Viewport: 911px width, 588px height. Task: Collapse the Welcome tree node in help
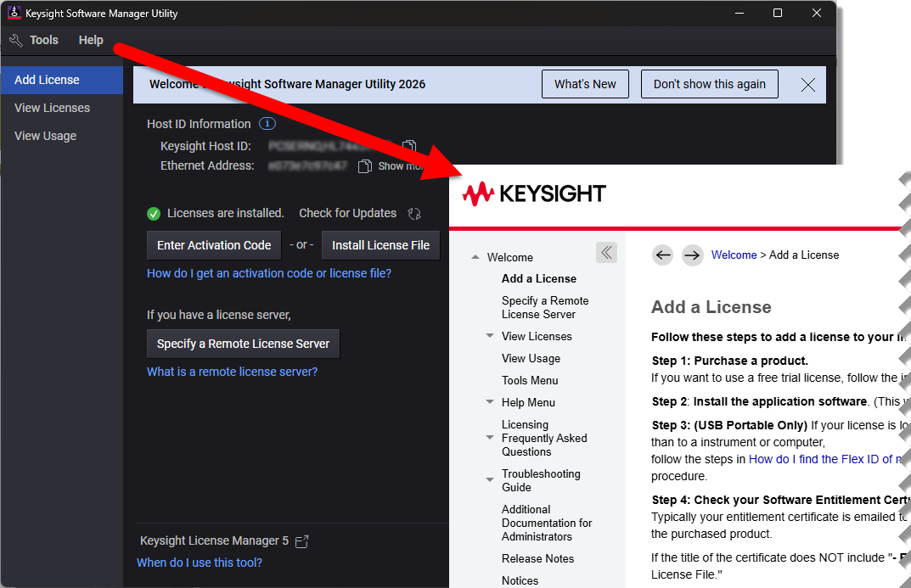475,257
